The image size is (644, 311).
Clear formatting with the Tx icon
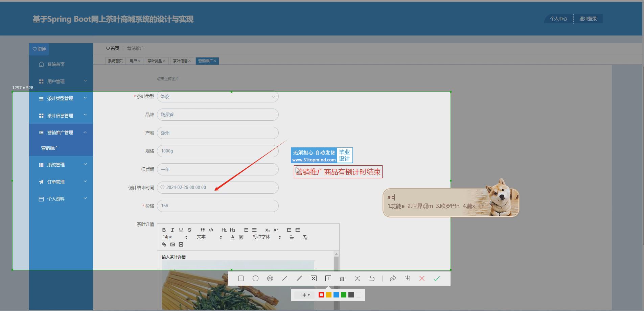pos(305,237)
